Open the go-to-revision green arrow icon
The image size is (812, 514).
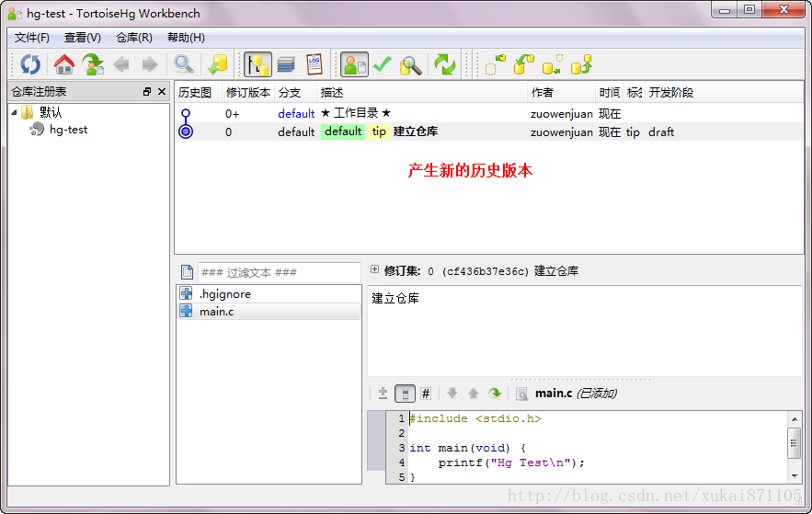point(93,64)
